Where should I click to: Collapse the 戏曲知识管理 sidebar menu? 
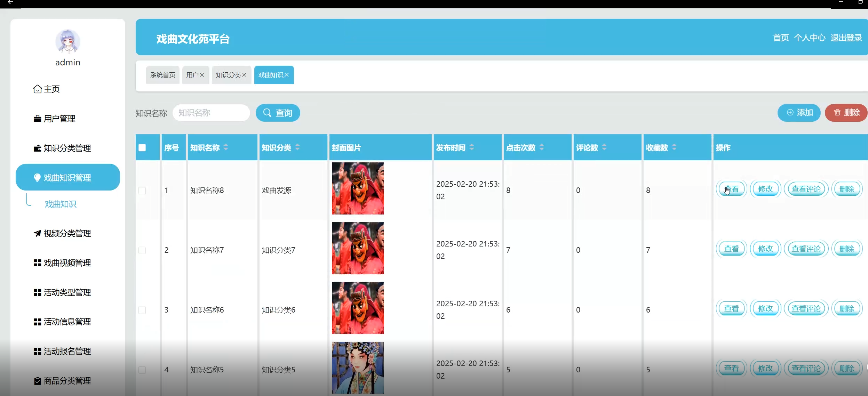[68, 177]
